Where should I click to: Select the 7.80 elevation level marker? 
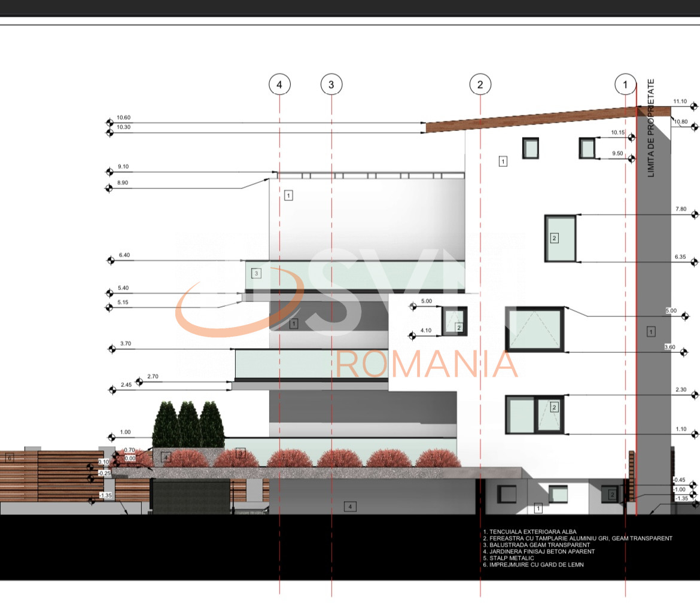[x=695, y=214]
